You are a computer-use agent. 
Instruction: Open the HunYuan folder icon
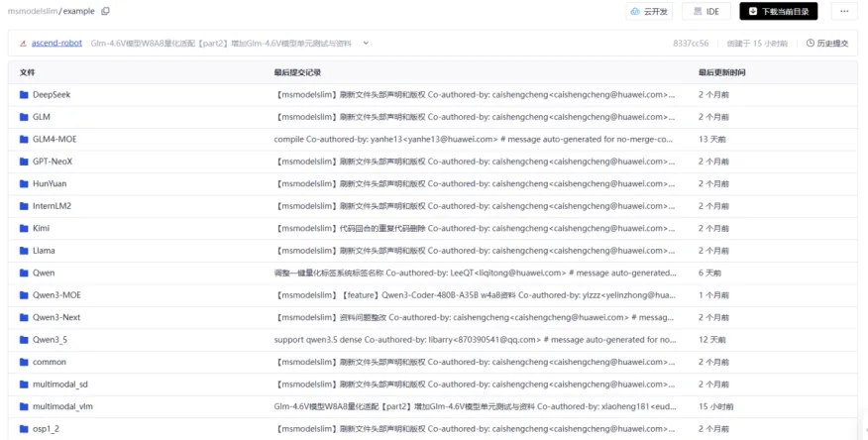[24, 183]
